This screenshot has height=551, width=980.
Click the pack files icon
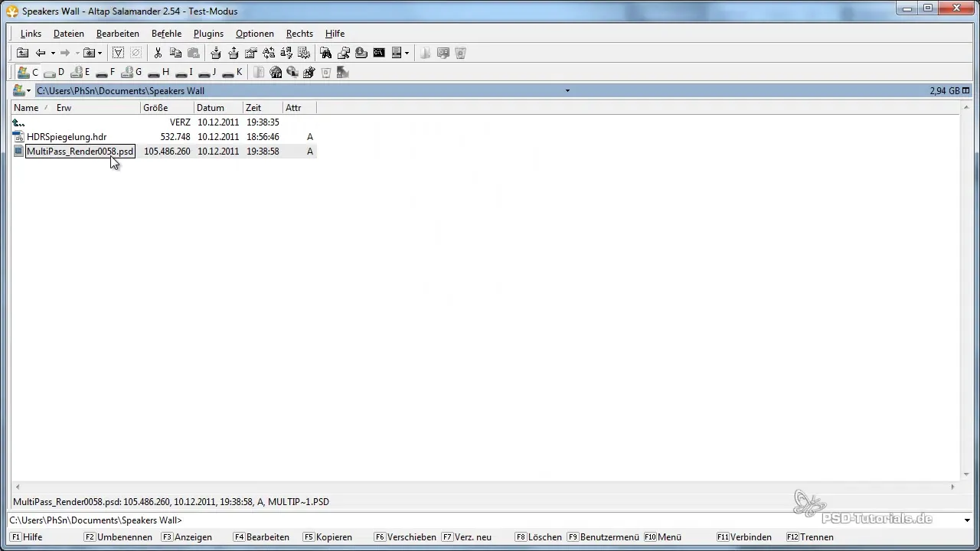[216, 53]
